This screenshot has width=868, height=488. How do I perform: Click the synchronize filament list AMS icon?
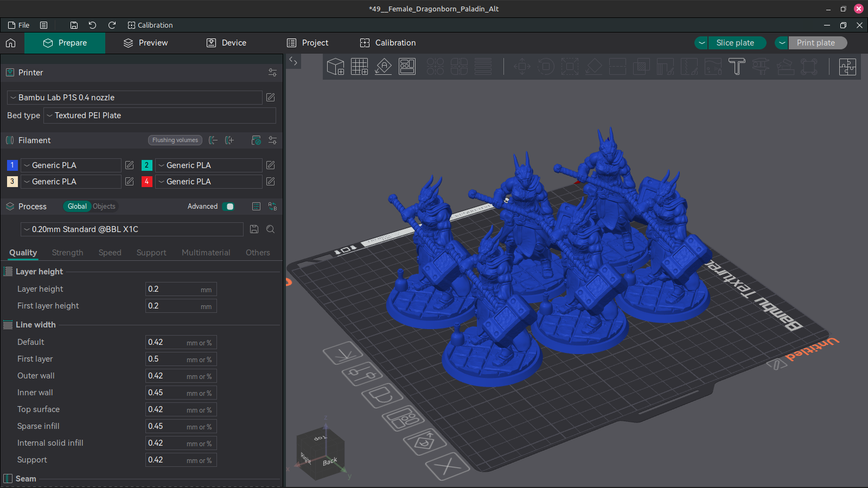[256, 140]
